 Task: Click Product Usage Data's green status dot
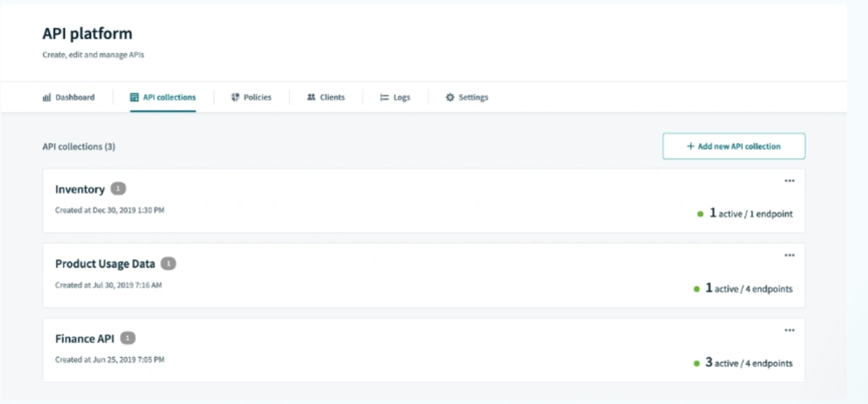point(697,288)
